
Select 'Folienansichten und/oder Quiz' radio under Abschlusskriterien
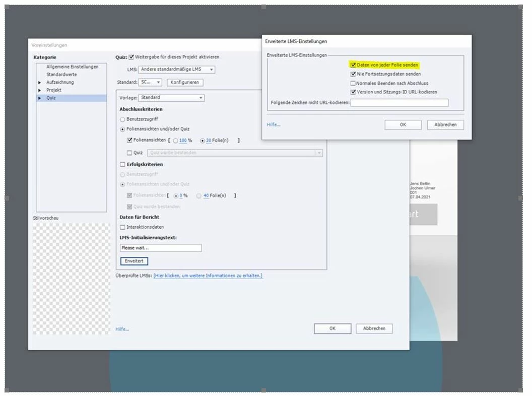click(x=122, y=129)
